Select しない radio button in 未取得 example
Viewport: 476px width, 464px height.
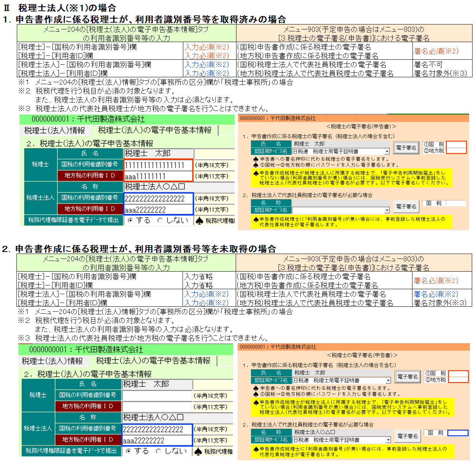[x=158, y=451]
